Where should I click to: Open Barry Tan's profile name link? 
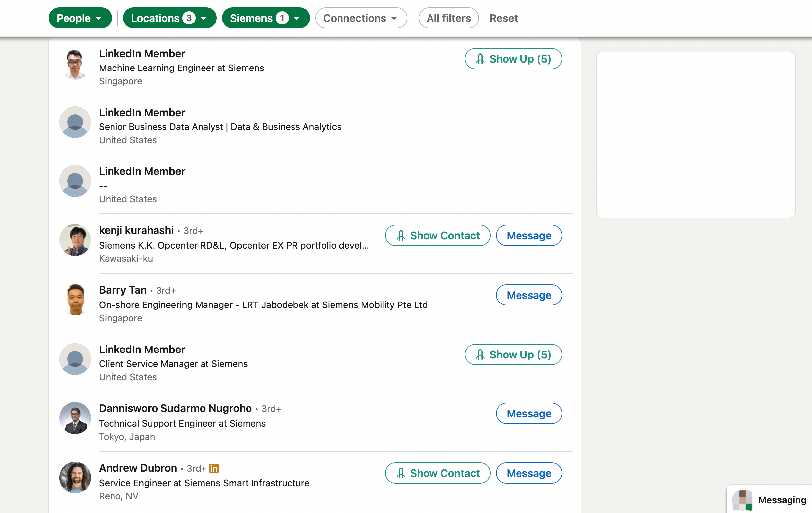(x=123, y=290)
